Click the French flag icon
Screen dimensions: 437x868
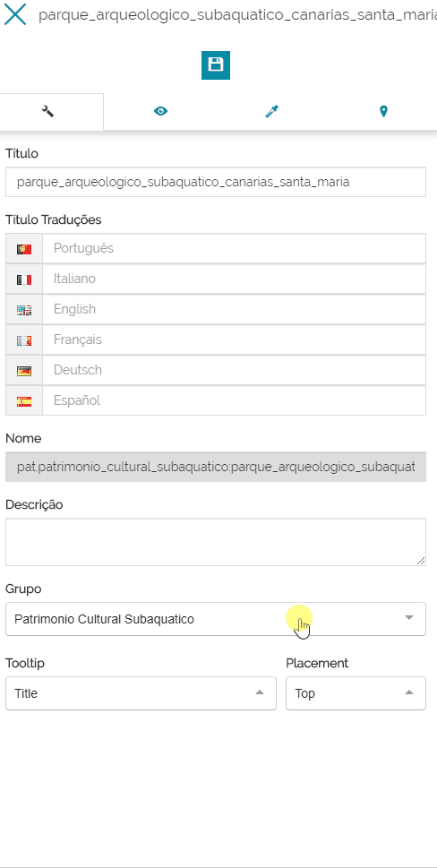(24, 339)
